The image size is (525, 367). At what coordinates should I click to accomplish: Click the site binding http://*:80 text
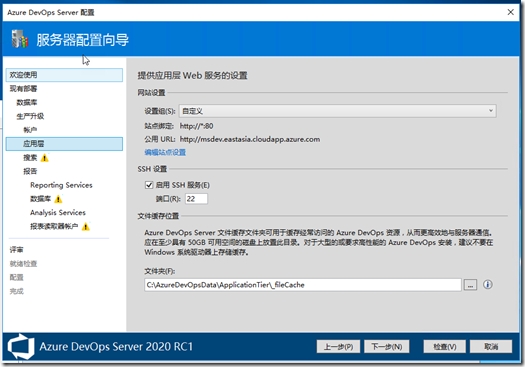[197, 126]
